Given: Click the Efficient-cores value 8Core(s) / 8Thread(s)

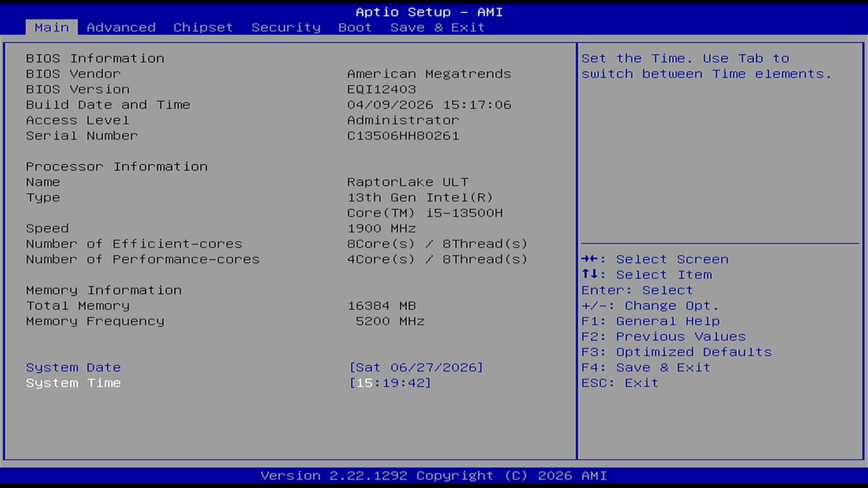Looking at the screenshot, I should pos(437,244).
